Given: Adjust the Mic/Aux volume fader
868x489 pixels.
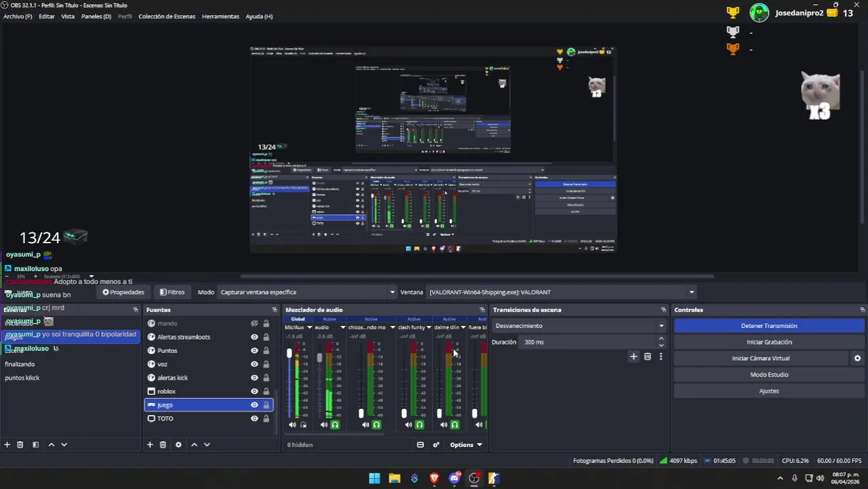Looking at the screenshot, I should 289,353.
